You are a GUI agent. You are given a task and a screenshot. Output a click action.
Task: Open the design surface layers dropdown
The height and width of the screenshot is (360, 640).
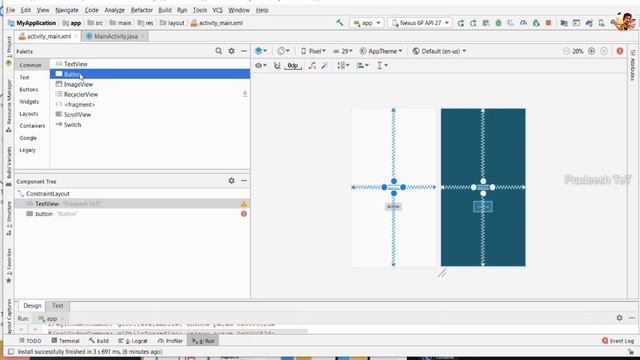261,51
